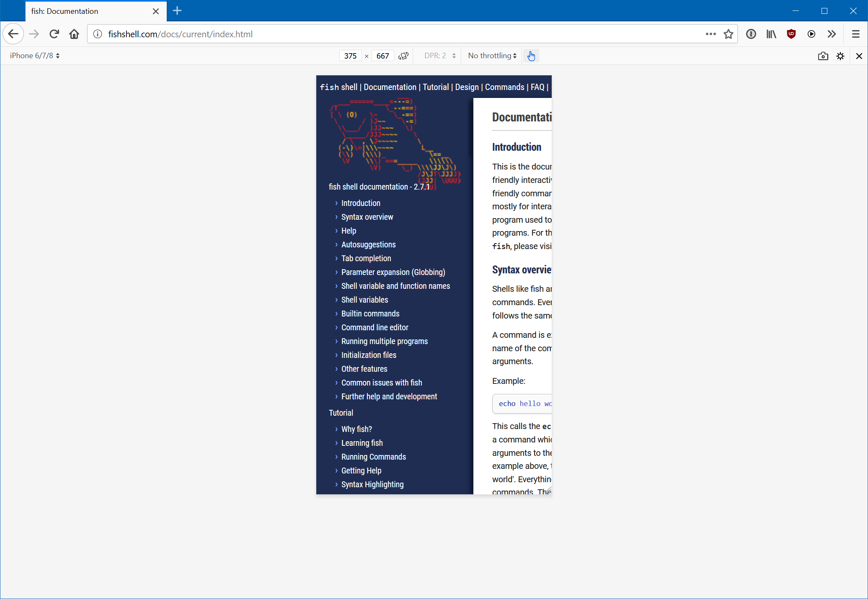Open the No throttling dropdown
This screenshot has height=599, width=868.
[x=491, y=55]
